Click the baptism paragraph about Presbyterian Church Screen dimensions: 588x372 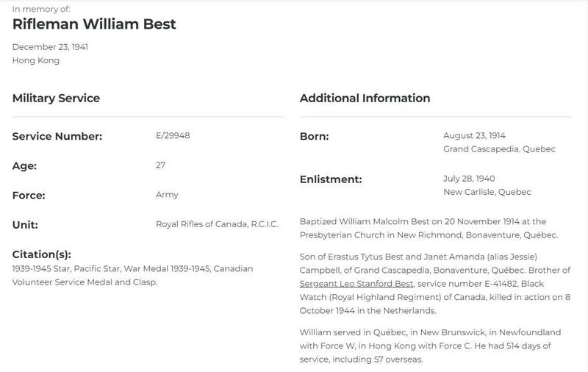click(x=429, y=228)
